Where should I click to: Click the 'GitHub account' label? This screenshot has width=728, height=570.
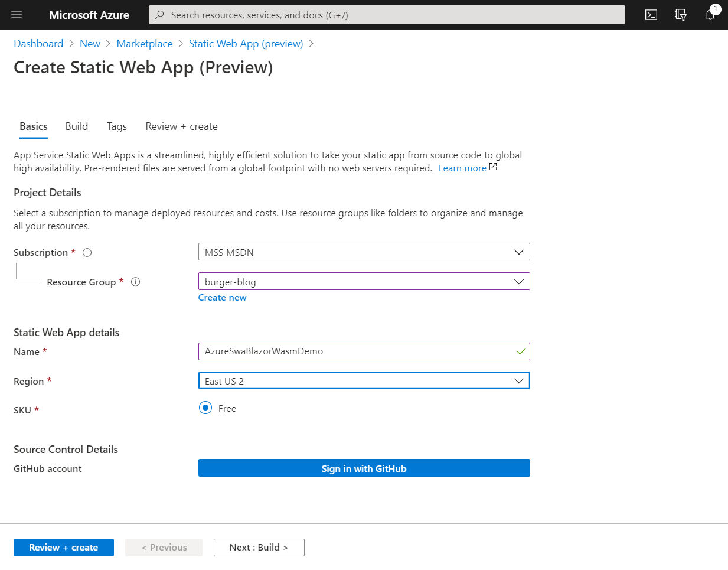[47, 468]
